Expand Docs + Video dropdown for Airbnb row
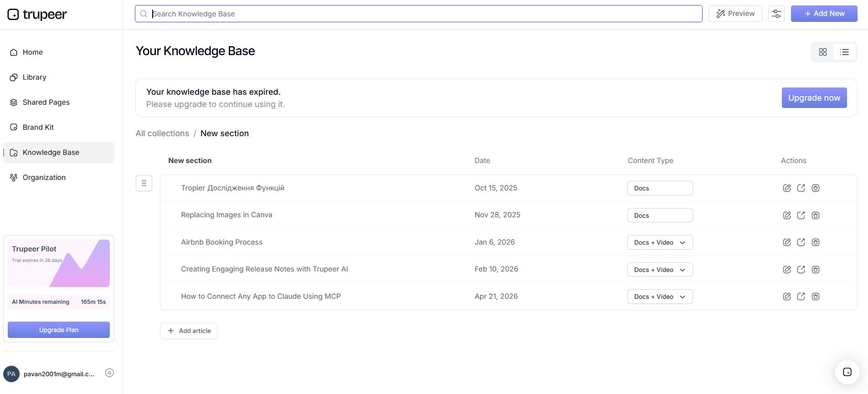868x394 pixels. point(660,242)
